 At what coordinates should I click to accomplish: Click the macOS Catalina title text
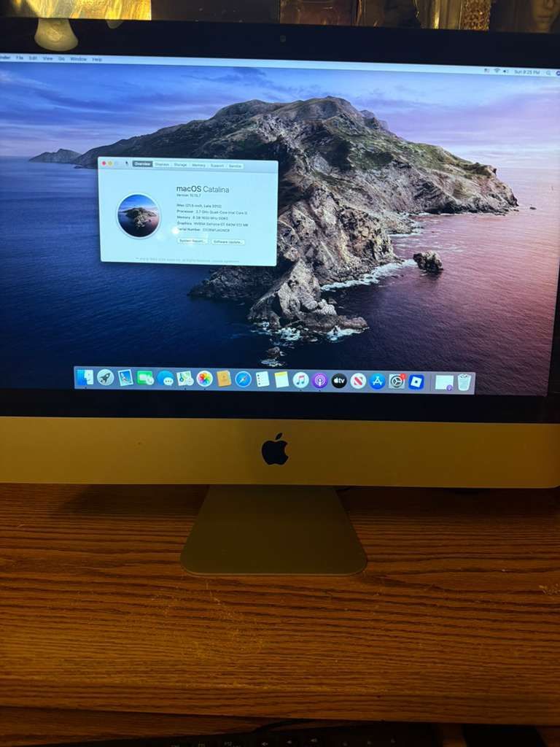click(x=203, y=189)
